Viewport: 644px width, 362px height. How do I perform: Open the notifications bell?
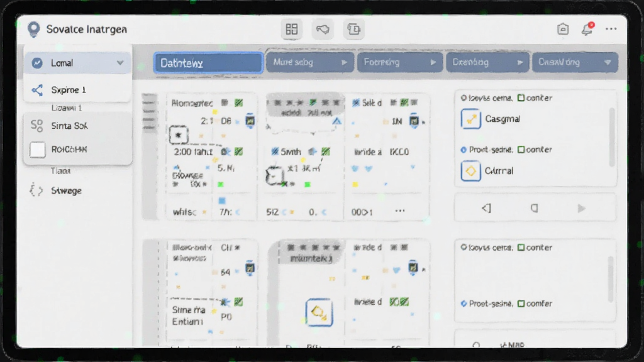click(x=587, y=29)
